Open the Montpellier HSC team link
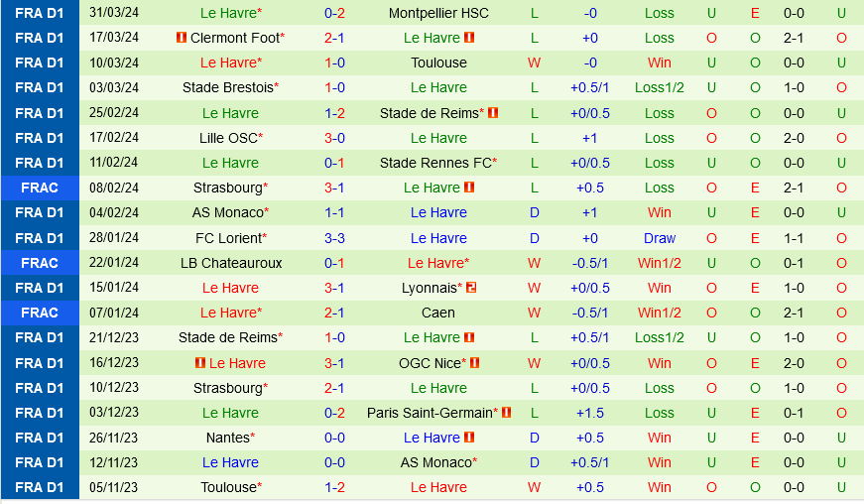This screenshot has height=504, width=864. (438, 13)
